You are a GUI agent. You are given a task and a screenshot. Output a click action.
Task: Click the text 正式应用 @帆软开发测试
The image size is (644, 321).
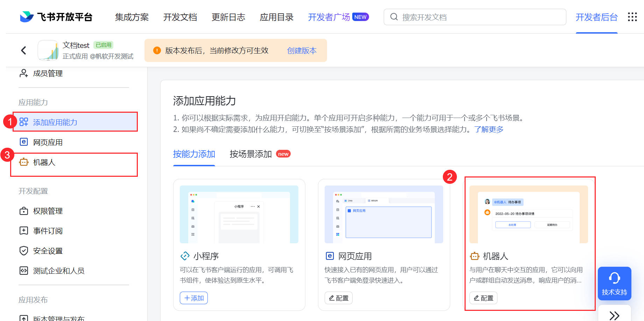[98, 56]
